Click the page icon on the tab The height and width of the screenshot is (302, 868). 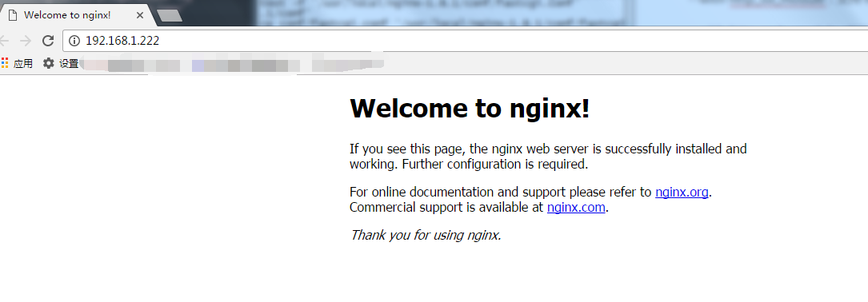[x=13, y=15]
